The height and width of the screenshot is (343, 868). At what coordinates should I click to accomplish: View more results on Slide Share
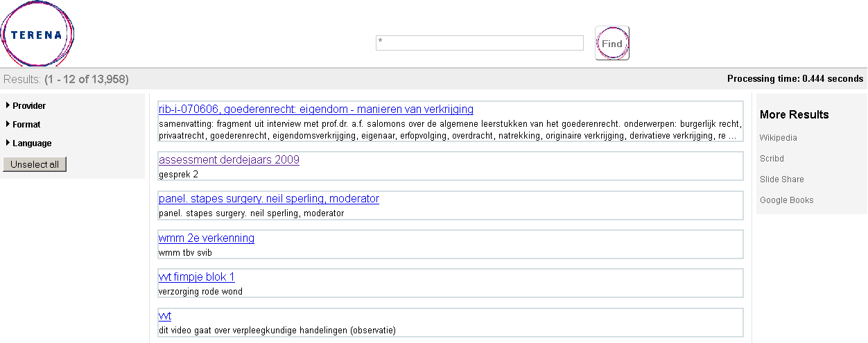coord(781,179)
